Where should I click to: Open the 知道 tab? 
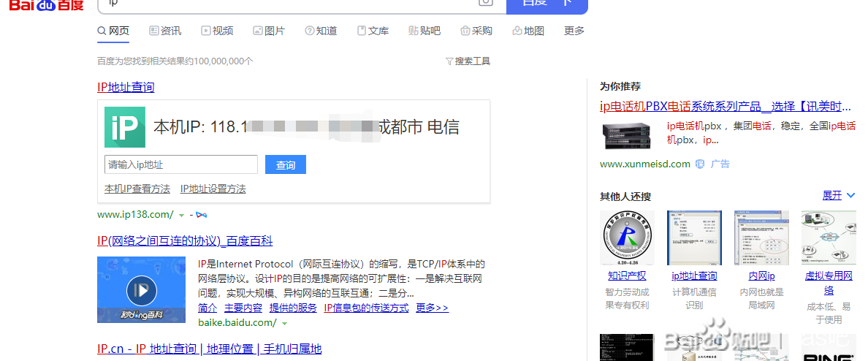321,31
